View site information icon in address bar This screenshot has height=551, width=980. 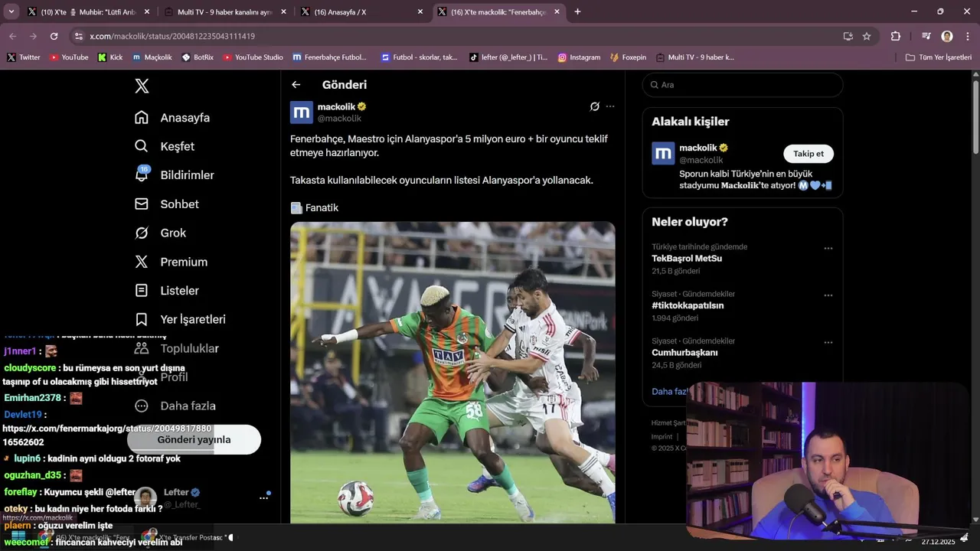tap(77, 36)
